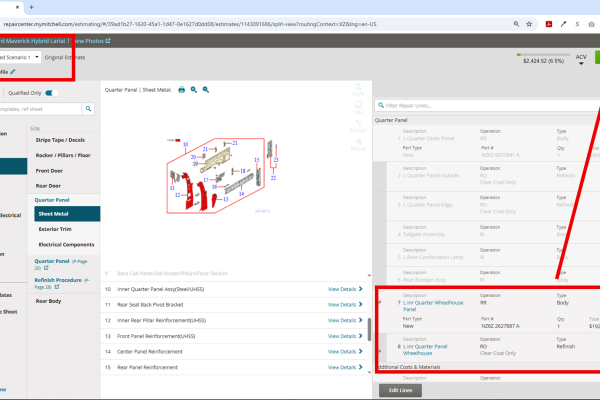
Task: Expand the ACV dropdown arrow
Action: [581, 64]
